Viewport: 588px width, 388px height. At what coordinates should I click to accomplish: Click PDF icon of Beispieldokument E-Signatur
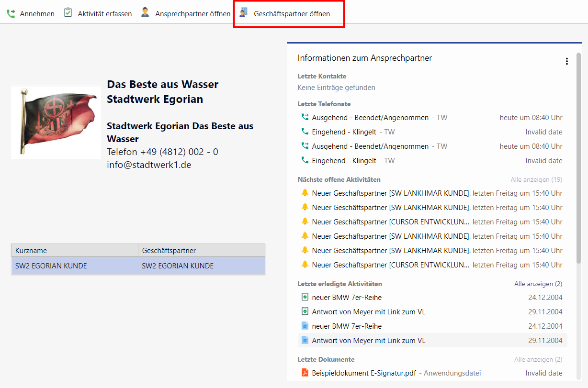coord(305,373)
